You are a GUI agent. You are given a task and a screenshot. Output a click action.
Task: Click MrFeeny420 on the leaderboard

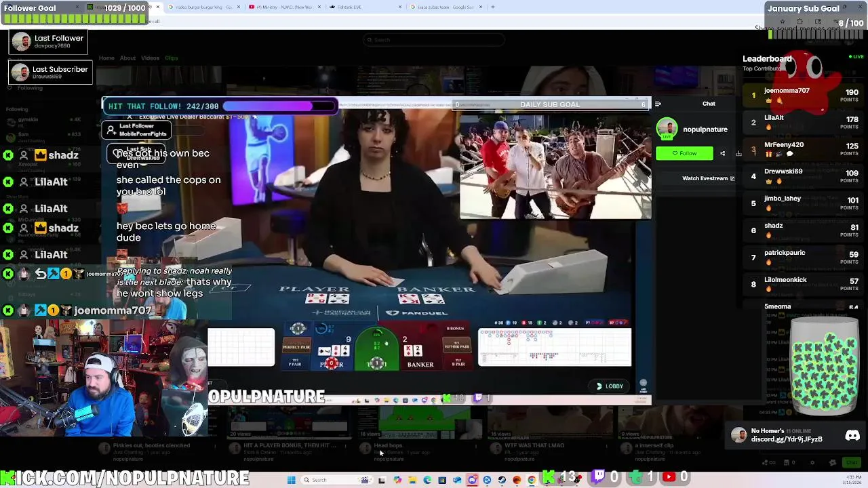pyautogui.click(x=784, y=144)
